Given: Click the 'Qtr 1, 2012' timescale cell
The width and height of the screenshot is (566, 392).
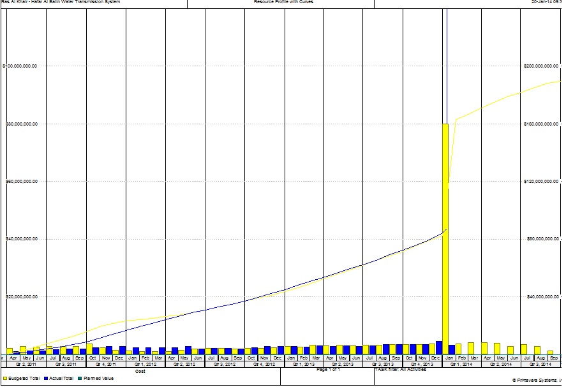Looking at the screenshot, I should point(145,364).
